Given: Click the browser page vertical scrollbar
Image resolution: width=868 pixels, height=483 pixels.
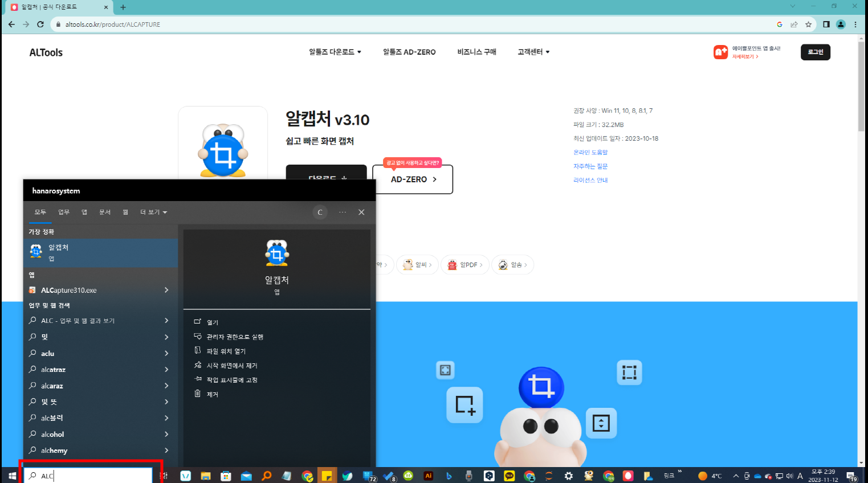Looking at the screenshot, I should pyautogui.click(x=861, y=85).
